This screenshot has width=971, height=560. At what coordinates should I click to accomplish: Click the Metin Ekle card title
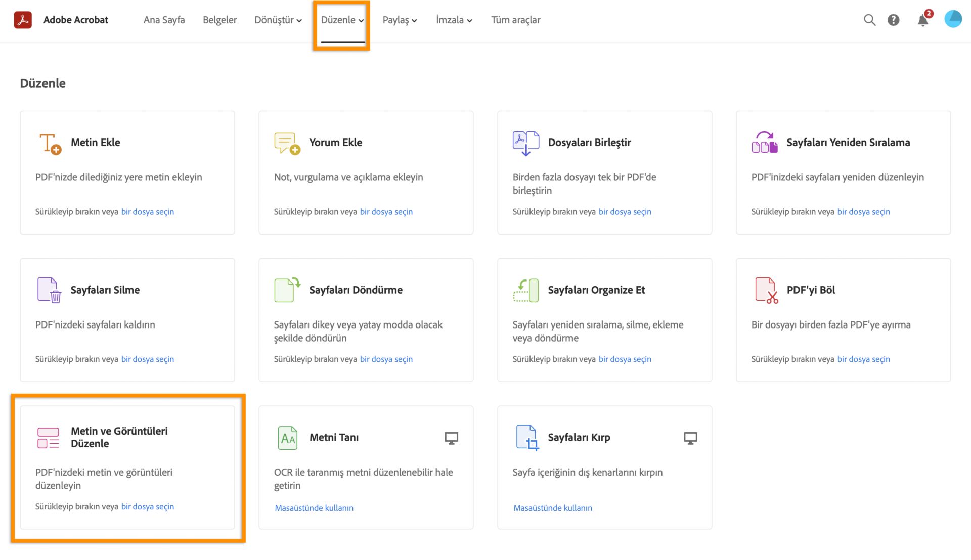pyautogui.click(x=96, y=143)
